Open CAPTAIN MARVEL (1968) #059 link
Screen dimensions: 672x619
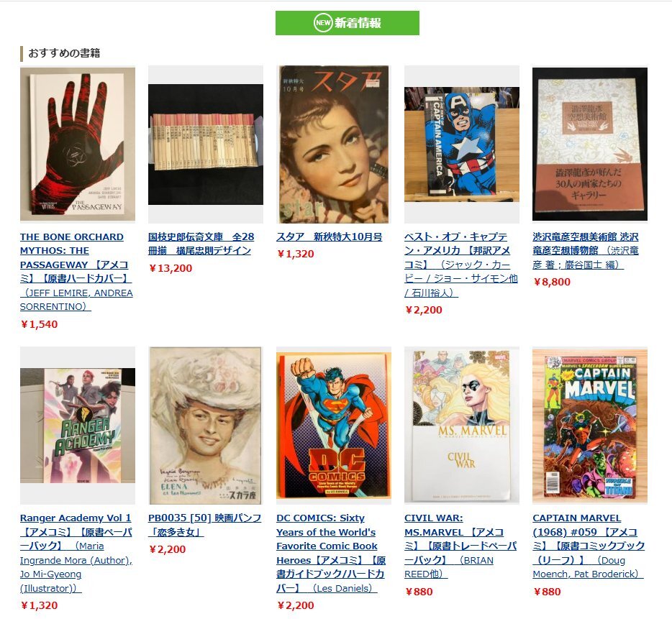click(x=589, y=546)
